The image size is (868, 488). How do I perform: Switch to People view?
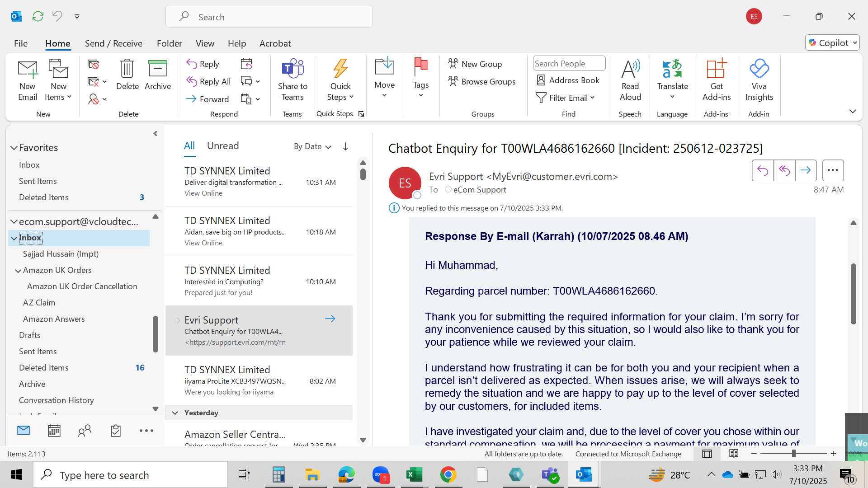click(85, 431)
